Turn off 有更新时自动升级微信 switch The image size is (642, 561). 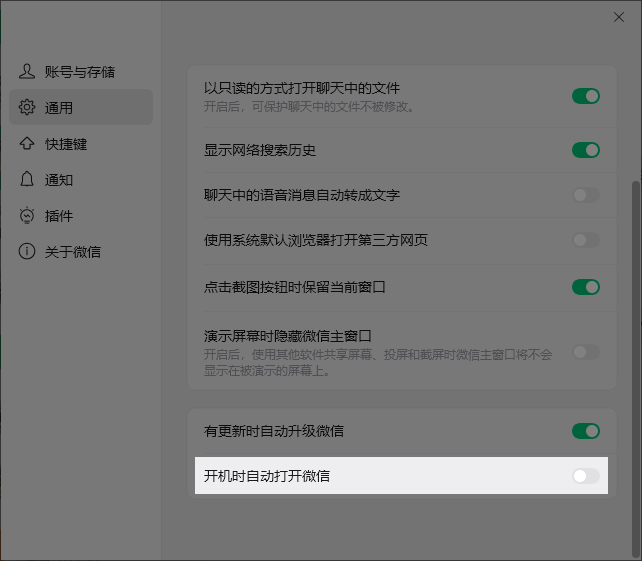point(586,431)
